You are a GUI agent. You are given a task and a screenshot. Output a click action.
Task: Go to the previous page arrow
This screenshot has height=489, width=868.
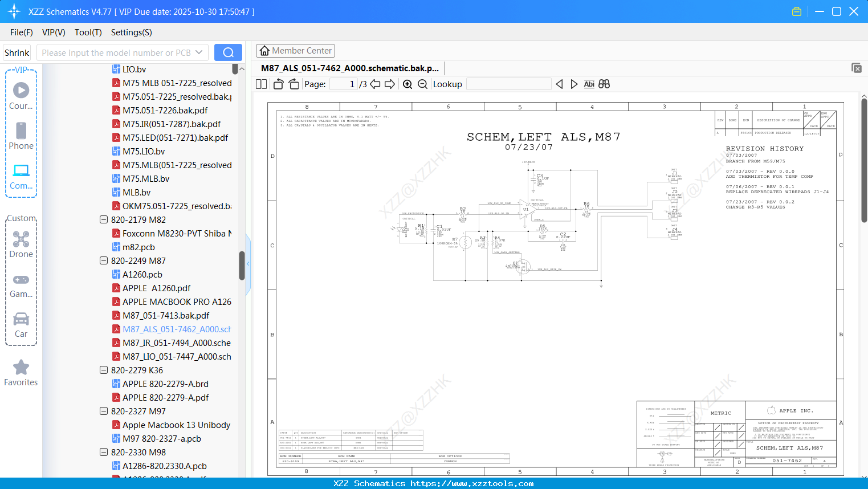click(x=375, y=84)
